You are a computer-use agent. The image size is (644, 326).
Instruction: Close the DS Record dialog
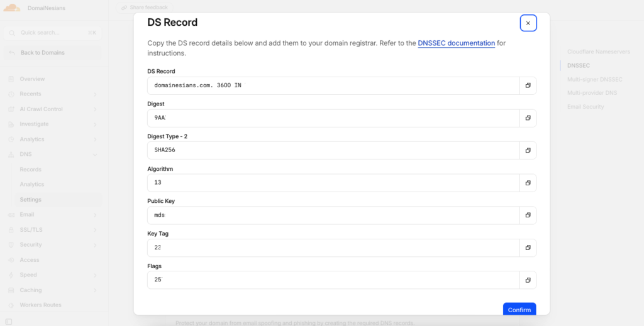pos(528,23)
